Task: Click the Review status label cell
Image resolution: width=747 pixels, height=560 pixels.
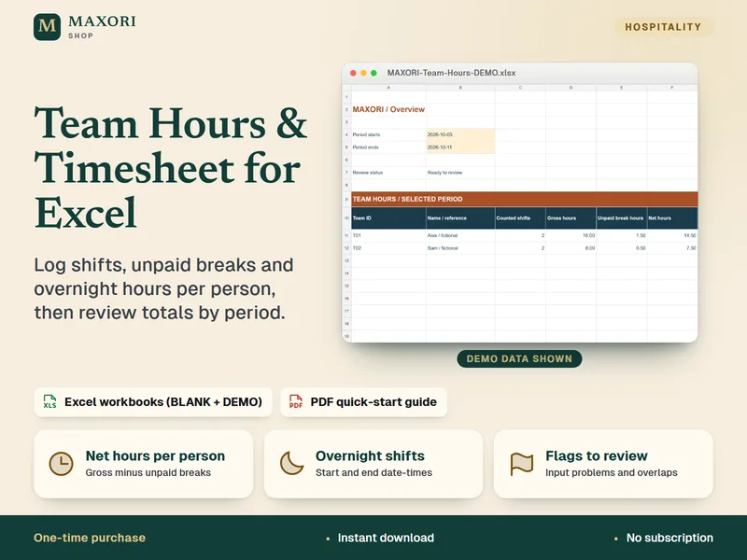Action: point(388,173)
